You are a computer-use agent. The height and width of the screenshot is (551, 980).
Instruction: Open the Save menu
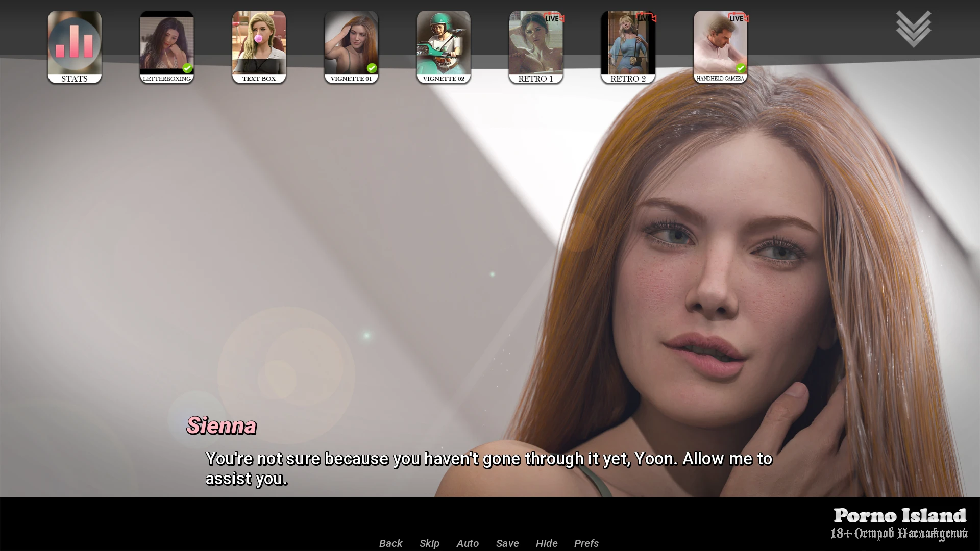tap(507, 543)
